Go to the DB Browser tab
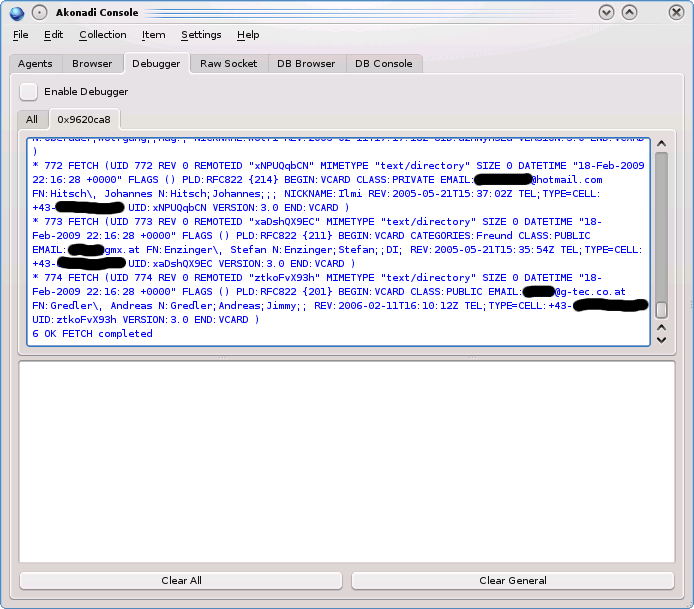The height and width of the screenshot is (609, 694). pos(306,63)
